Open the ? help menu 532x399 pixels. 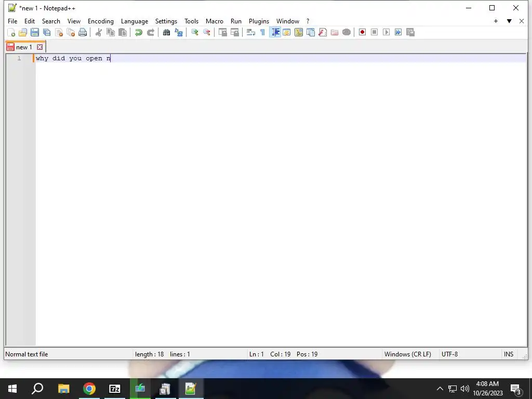point(308,21)
